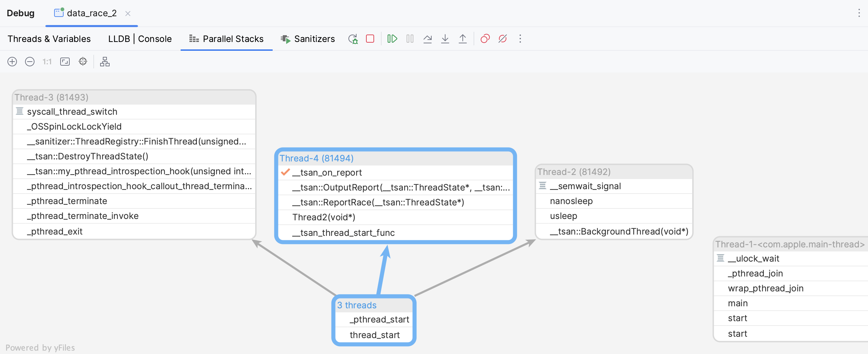Fit diagram content to window
Screen dimensions: 868x354
point(65,62)
